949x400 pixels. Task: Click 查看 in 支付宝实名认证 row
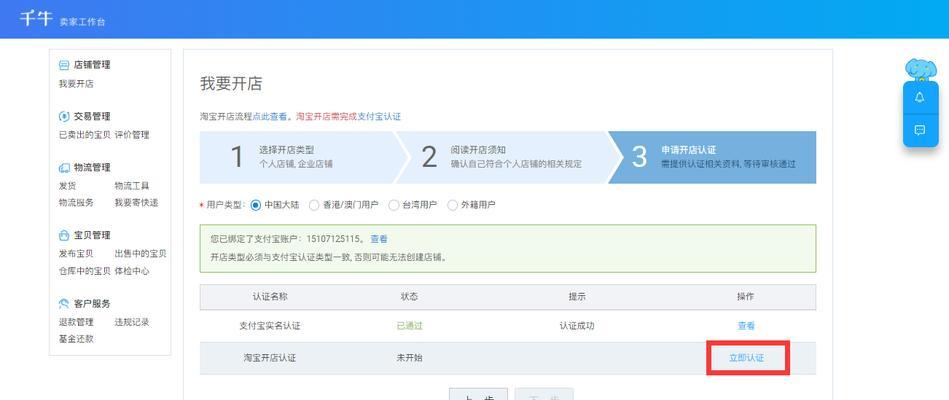pyautogui.click(x=746, y=326)
